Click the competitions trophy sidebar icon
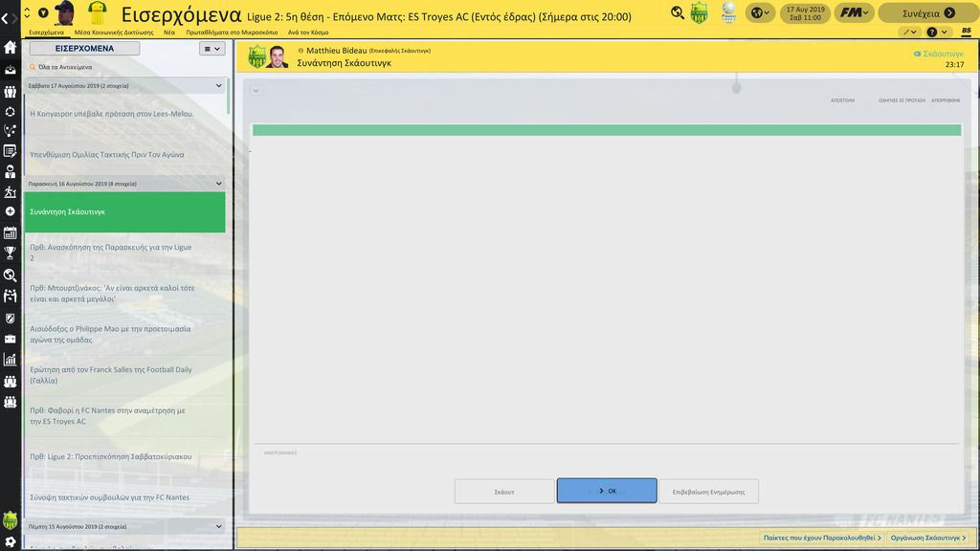980x551 pixels. coord(11,253)
